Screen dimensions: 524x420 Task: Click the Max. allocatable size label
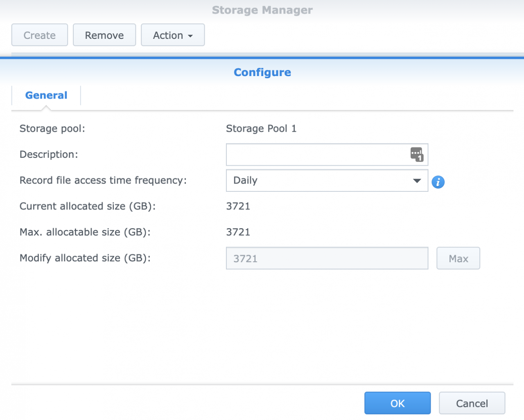point(85,232)
